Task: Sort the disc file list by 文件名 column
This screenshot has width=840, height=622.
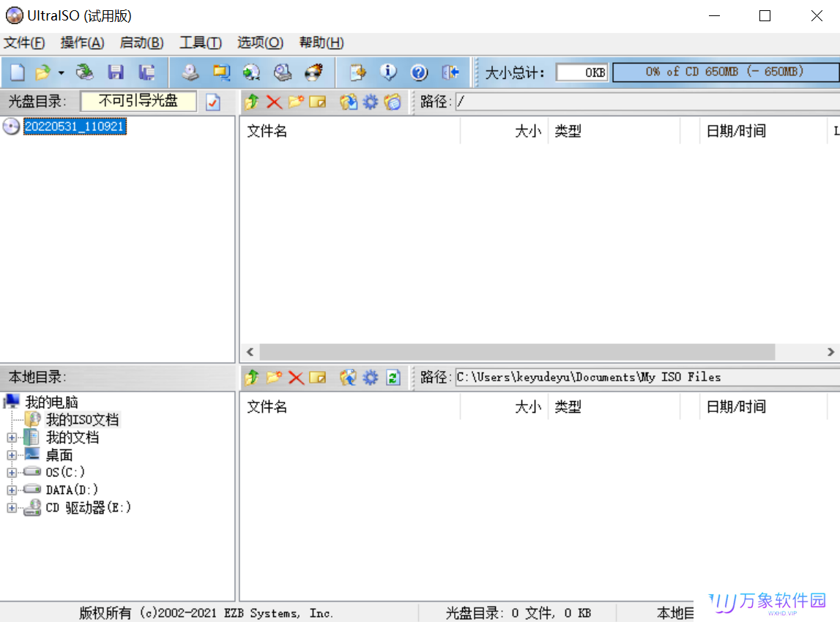Action: pyautogui.click(x=350, y=131)
